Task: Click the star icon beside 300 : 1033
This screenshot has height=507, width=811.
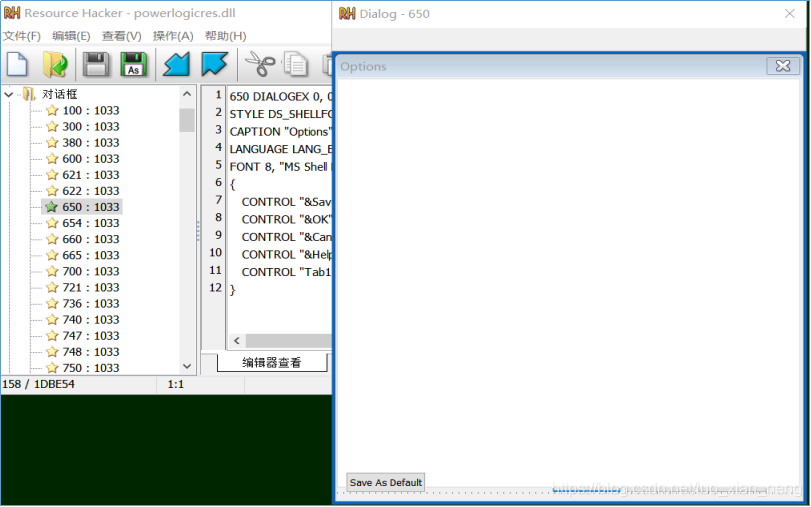Action: tap(52, 126)
